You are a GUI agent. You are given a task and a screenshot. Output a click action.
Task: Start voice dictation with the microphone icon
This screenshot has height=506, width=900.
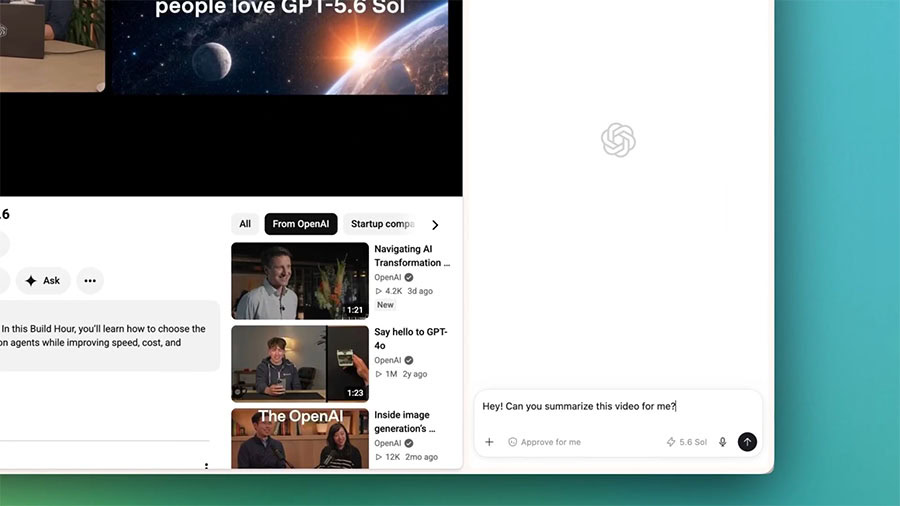click(x=723, y=442)
